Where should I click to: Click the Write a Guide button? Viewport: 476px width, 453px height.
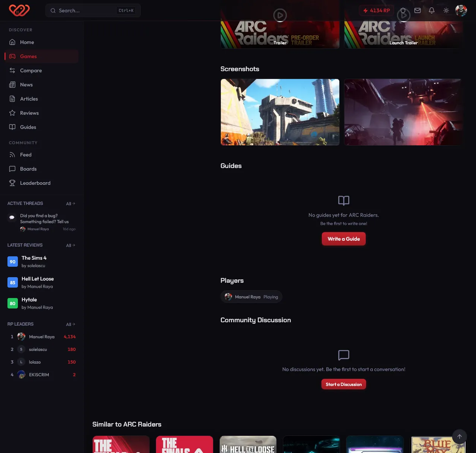point(343,238)
